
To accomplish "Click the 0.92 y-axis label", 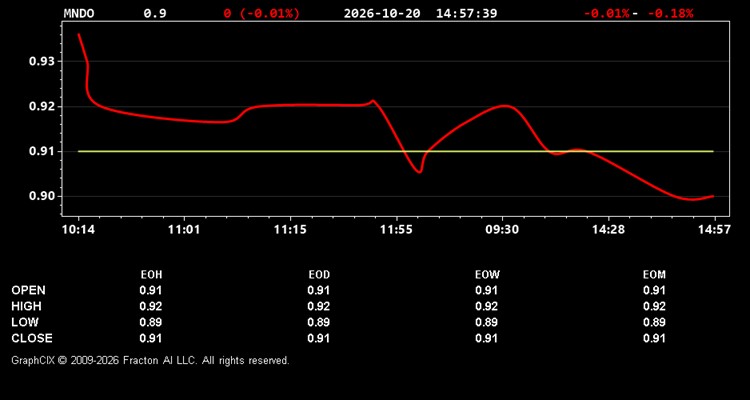I will 42,106.
